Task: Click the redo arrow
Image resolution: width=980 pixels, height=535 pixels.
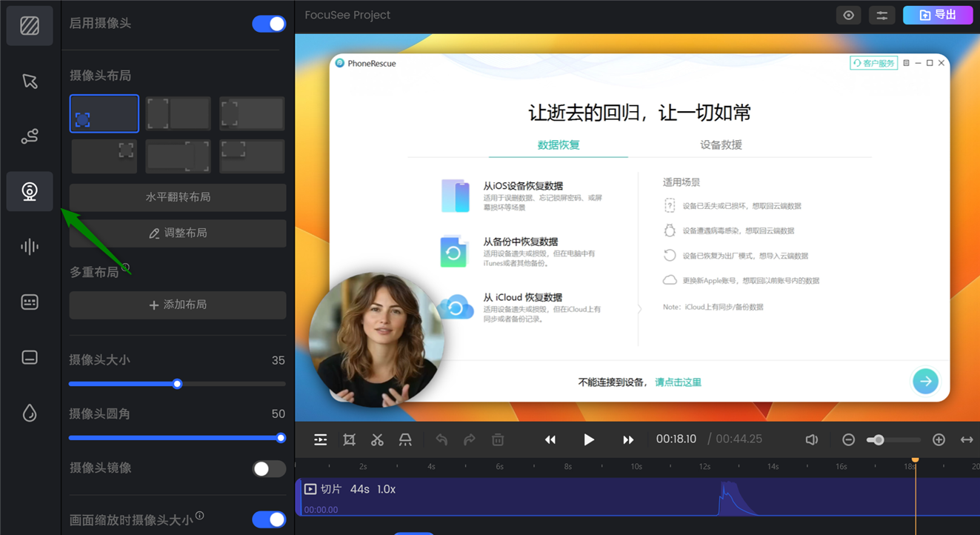Action: pos(470,439)
